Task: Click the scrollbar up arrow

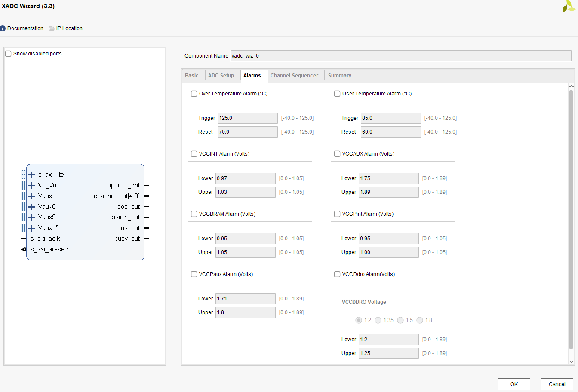Action: click(x=571, y=86)
